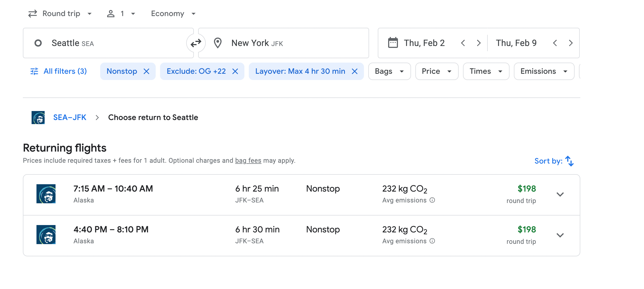Image resolution: width=644 pixels, height=289 pixels.
Task: Open the bag fees link
Action: click(248, 161)
